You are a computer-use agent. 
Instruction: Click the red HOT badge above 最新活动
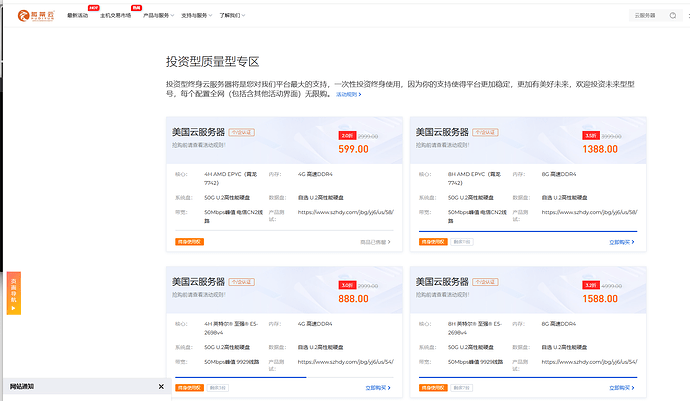click(93, 8)
